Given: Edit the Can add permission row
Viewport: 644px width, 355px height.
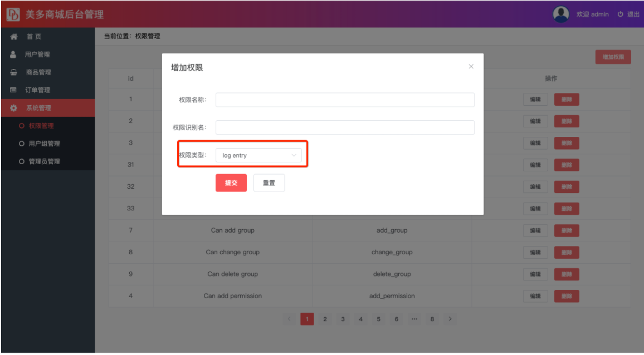Looking at the screenshot, I should point(535,296).
